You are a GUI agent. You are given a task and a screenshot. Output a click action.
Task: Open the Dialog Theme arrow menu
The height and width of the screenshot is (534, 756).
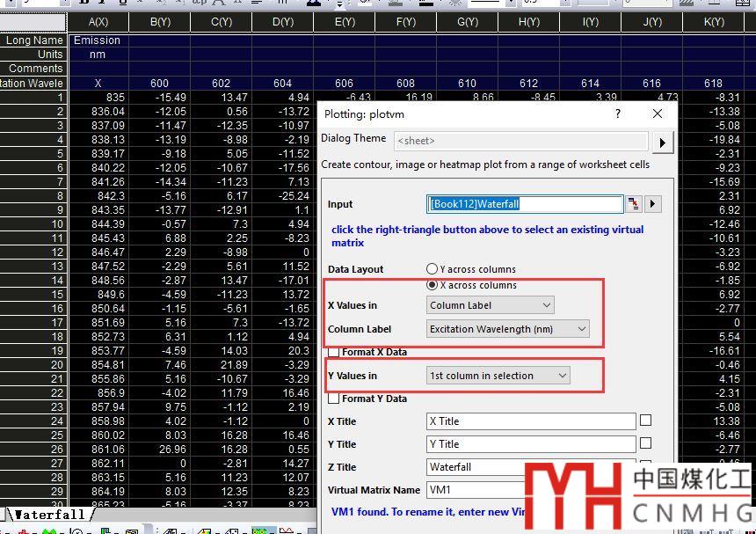(663, 143)
